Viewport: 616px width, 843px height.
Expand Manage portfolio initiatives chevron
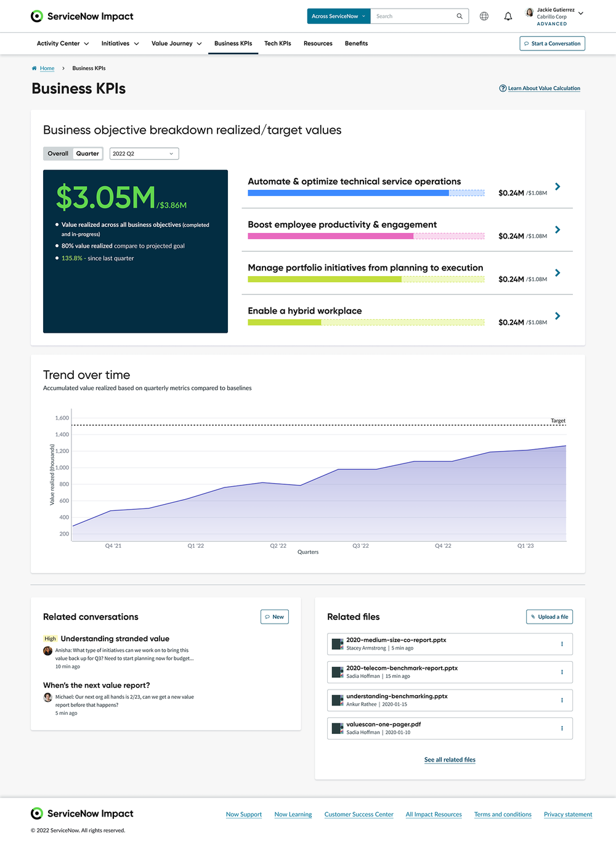click(557, 272)
